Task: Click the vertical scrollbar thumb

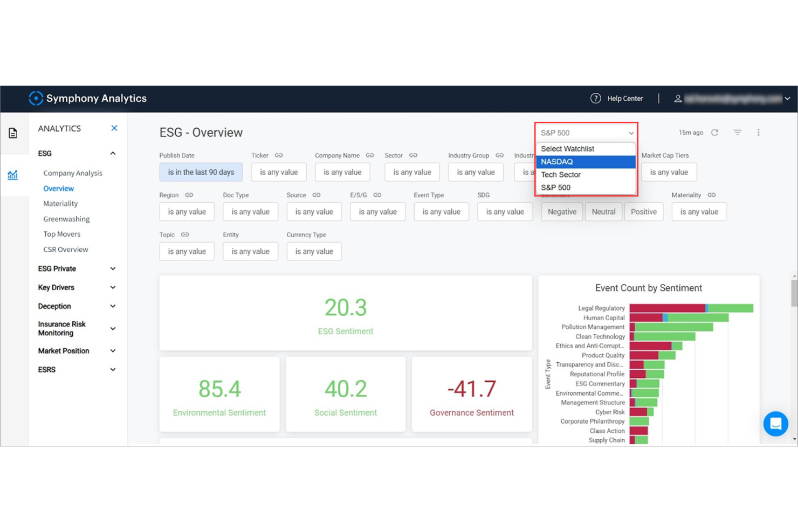Action: coord(794,293)
